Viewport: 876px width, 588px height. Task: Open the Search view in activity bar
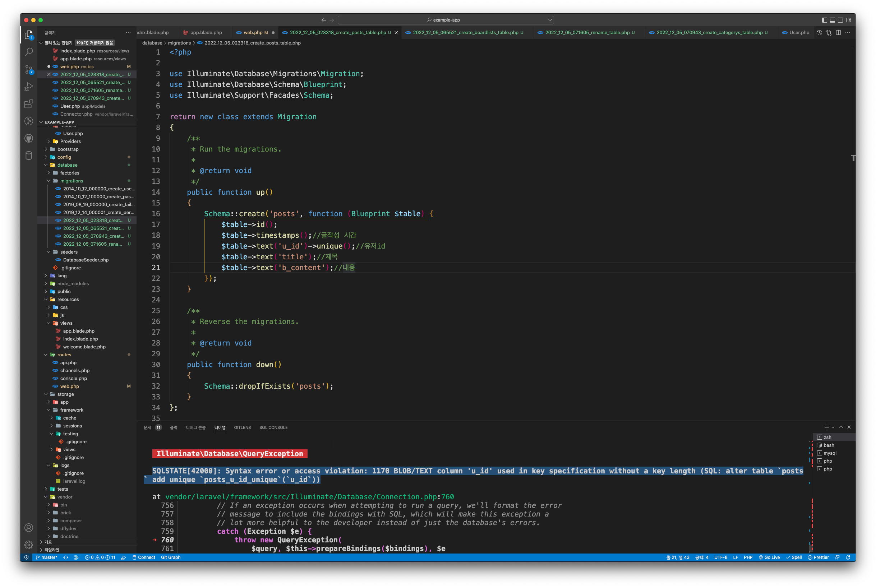[x=28, y=52]
